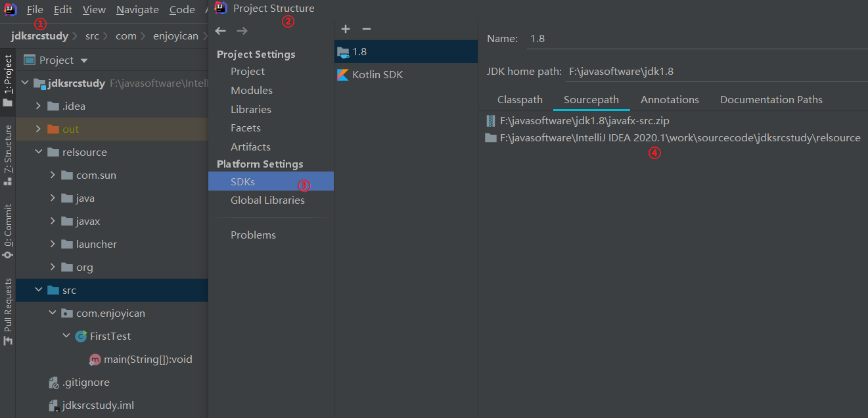The image size is (868, 418).
Task: Click jdksrcstudy in the breadcrumb bar
Action: coord(39,35)
